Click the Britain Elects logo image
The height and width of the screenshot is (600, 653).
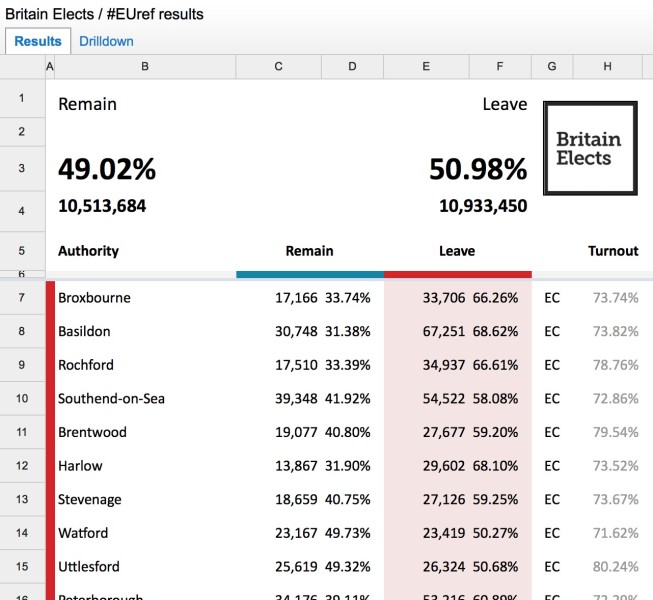tap(590, 148)
